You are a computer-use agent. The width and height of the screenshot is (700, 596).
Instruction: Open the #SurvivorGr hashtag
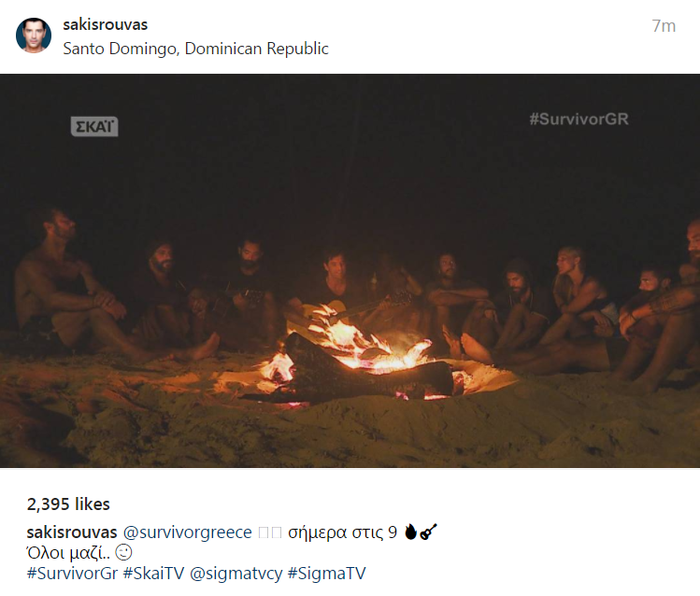click(72, 574)
